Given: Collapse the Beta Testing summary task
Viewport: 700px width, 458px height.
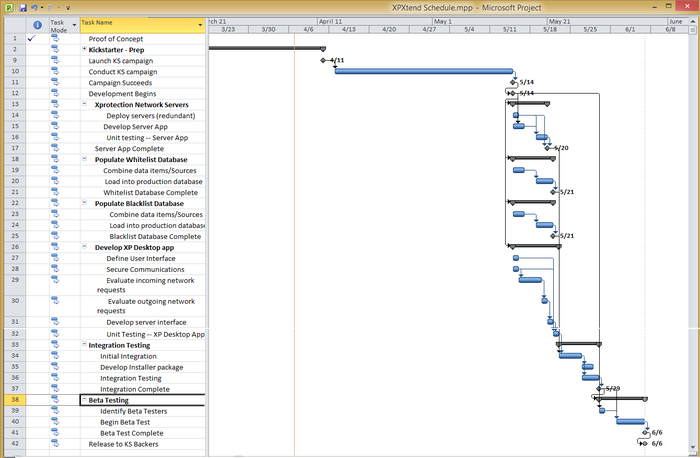Looking at the screenshot, I should (x=84, y=399).
